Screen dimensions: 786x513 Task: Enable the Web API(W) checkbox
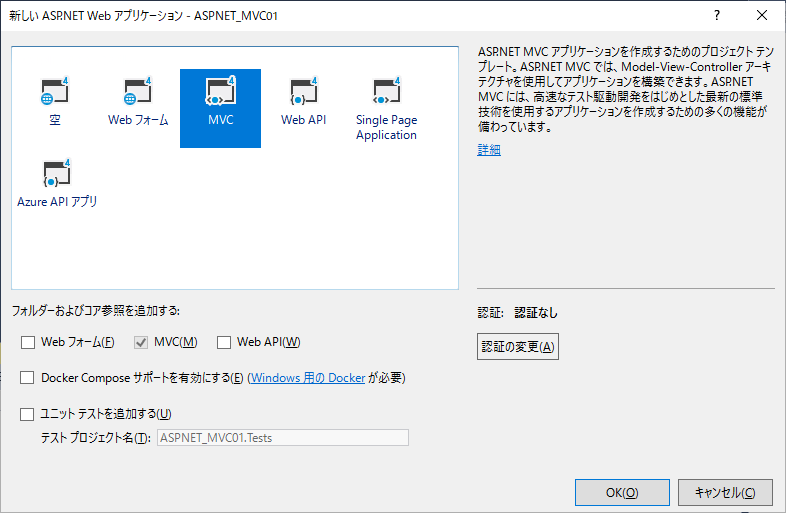pos(224,343)
